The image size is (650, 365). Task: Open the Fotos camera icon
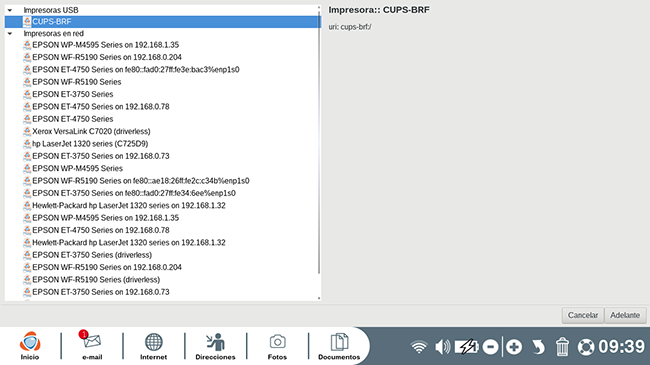pos(277,346)
